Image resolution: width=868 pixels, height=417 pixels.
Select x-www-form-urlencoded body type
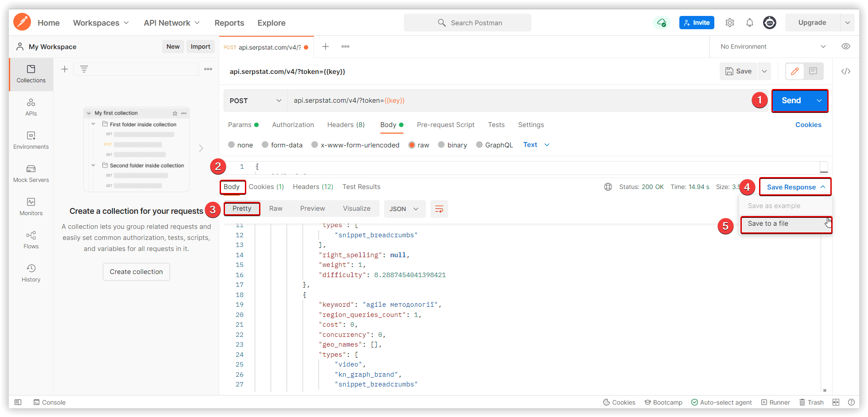click(355, 145)
